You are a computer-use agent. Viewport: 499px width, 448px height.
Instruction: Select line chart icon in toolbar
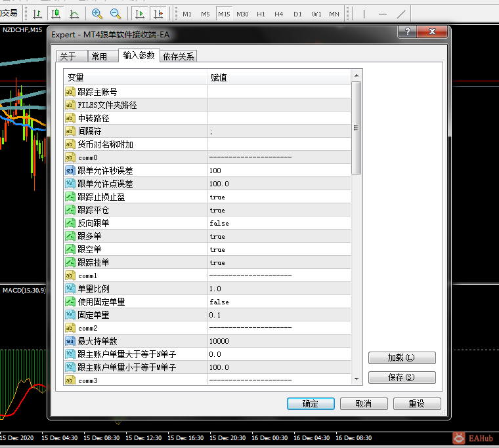(74, 14)
